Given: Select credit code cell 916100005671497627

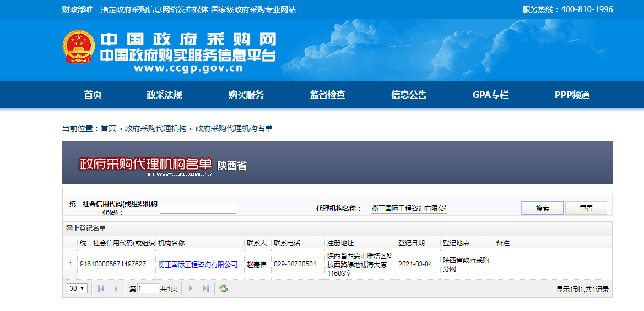Looking at the screenshot, I should pyautogui.click(x=117, y=264).
